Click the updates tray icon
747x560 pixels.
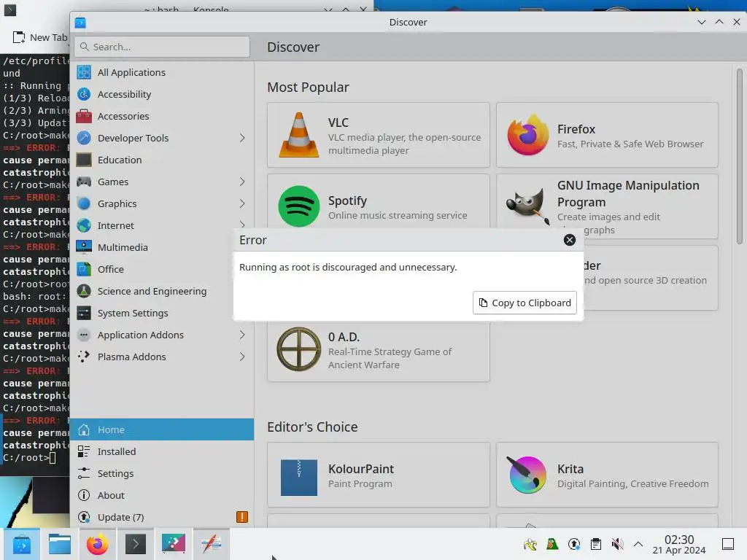tap(574, 544)
